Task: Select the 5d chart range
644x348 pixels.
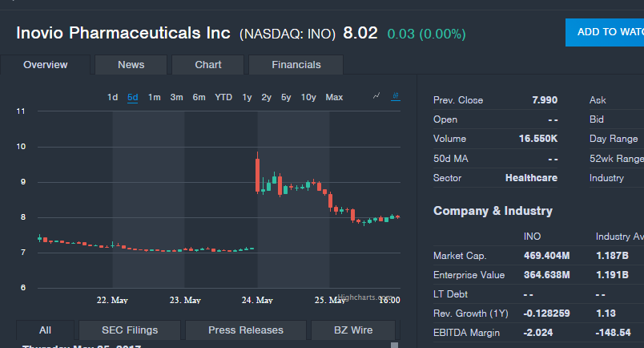Action: tap(133, 98)
